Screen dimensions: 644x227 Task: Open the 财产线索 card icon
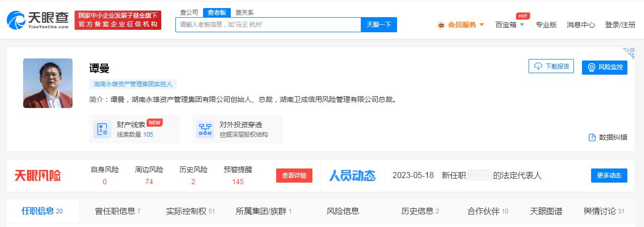point(102,129)
